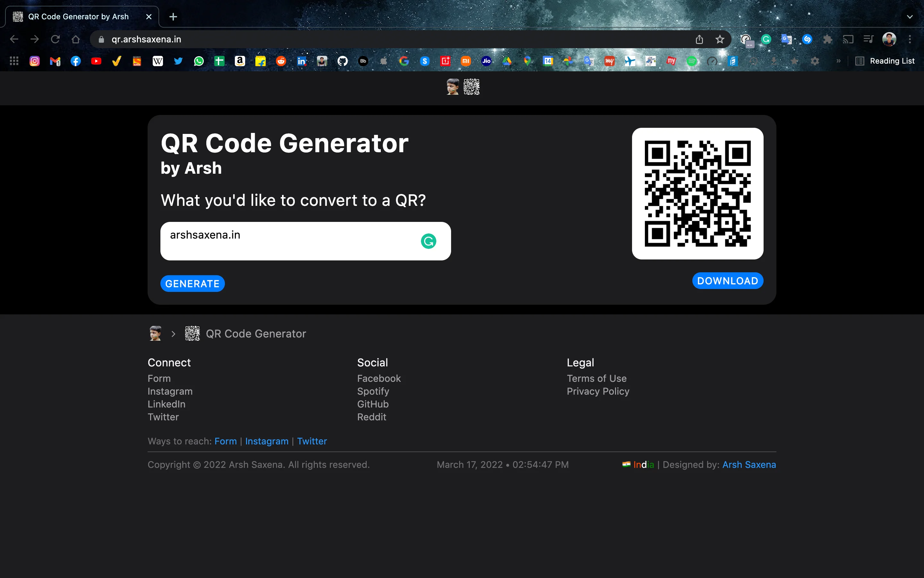The height and width of the screenshot is (578, 924).
Task: Go to browser home page
Action: (x=76, y=39)
